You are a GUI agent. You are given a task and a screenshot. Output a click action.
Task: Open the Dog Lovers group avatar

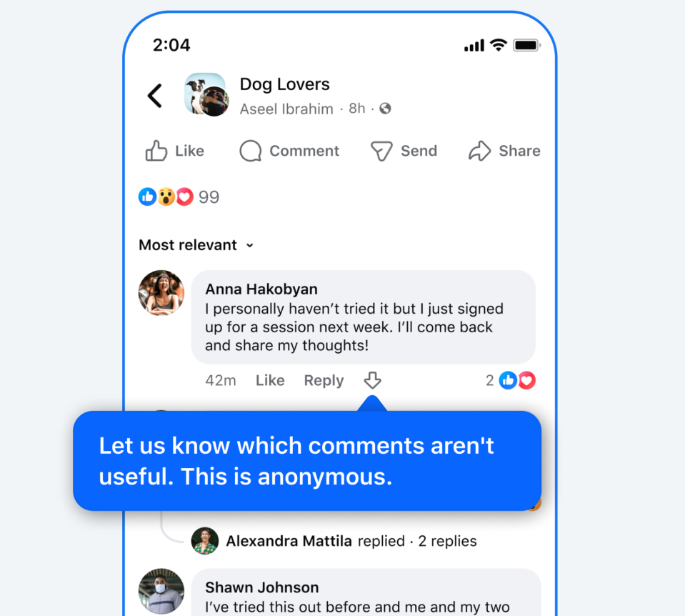pos(206,94)
